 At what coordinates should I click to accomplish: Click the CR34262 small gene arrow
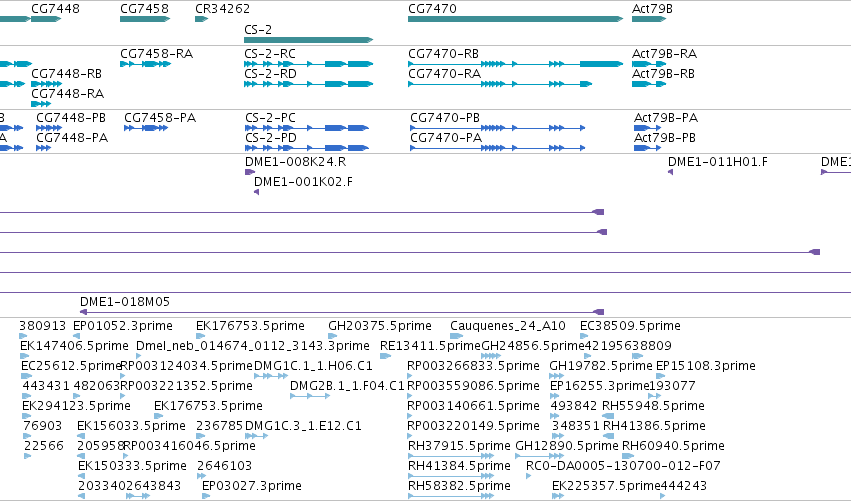coord(201,19)
